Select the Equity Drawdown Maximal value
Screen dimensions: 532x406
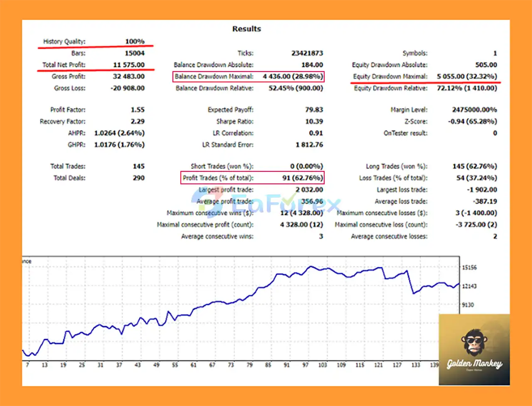[x=467, y=77]
